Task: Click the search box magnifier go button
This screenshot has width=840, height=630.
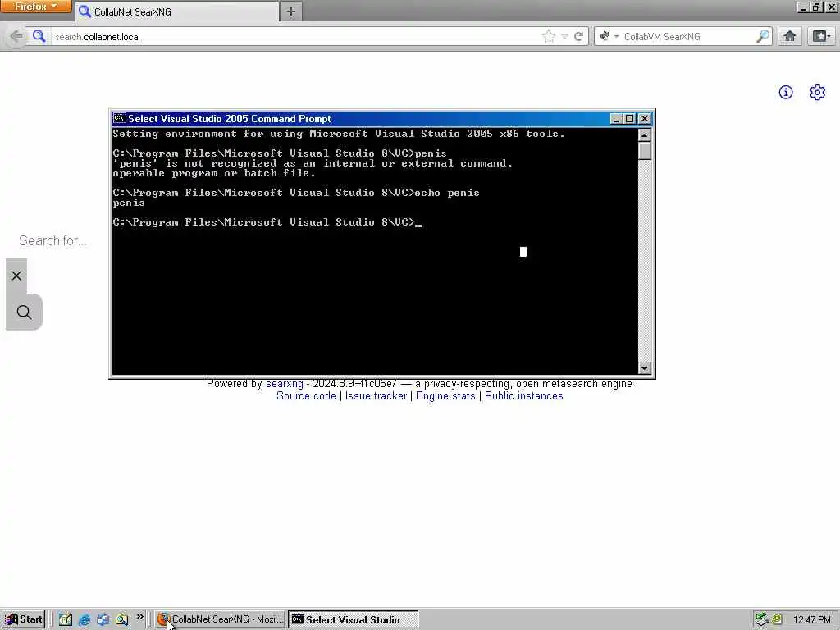Action: (x=763, y=36)
